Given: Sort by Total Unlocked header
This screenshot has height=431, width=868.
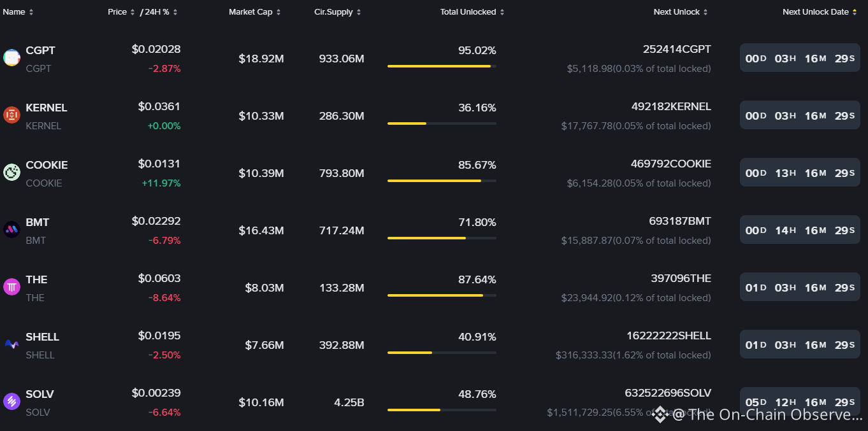Looking at the screenshot, I should [472, 12].
